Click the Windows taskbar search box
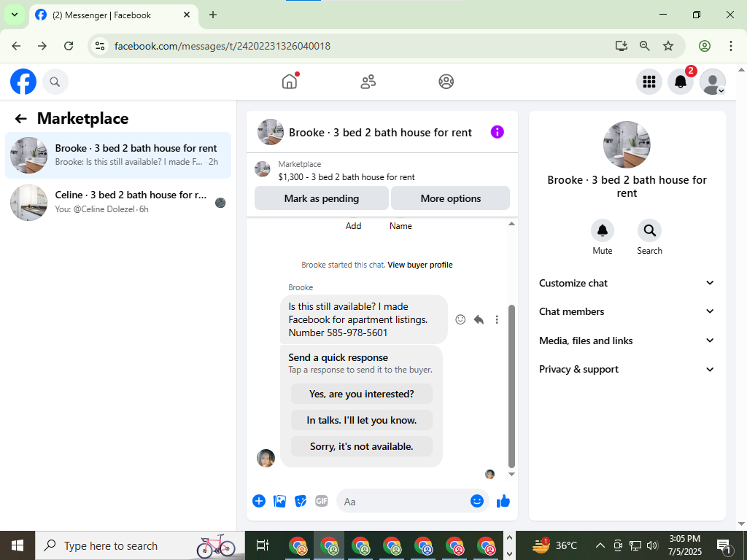Image resolution: width=747 pixels, height=560 pixels. [140, 545]
